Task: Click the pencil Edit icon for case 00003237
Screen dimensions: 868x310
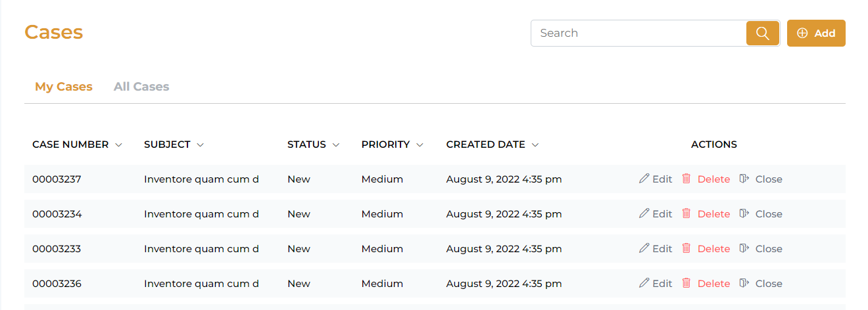Action: pos(644,179)
